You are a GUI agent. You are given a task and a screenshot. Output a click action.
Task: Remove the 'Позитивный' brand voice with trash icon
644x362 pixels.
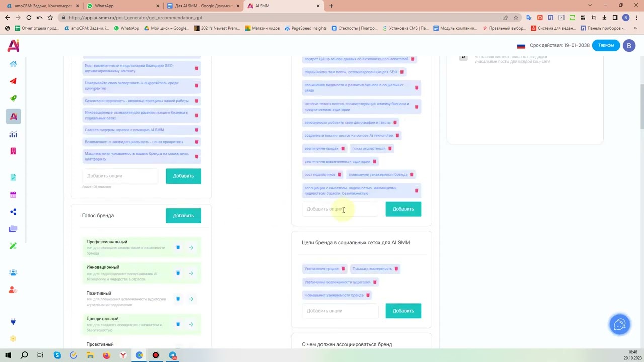[x=178, y=299]
